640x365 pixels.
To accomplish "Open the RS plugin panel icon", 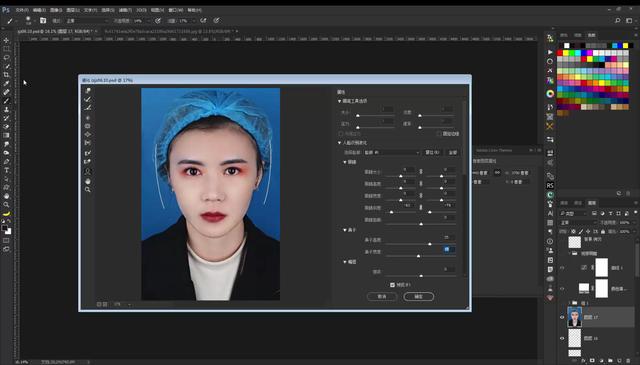I will pos(550,185).
